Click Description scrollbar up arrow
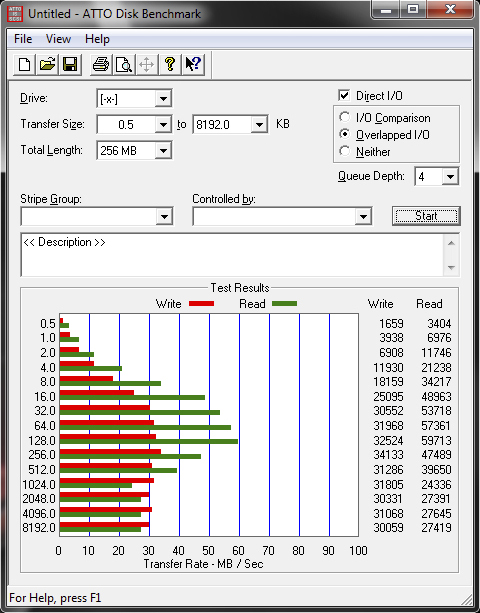 pyautogui.click(x=451, y=243)
